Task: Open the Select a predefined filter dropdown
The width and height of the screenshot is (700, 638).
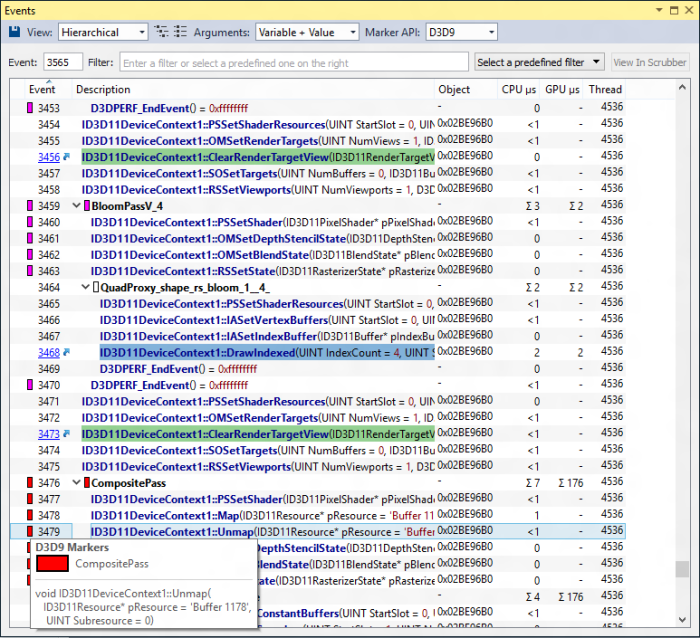Action: (x=539, y=62)
